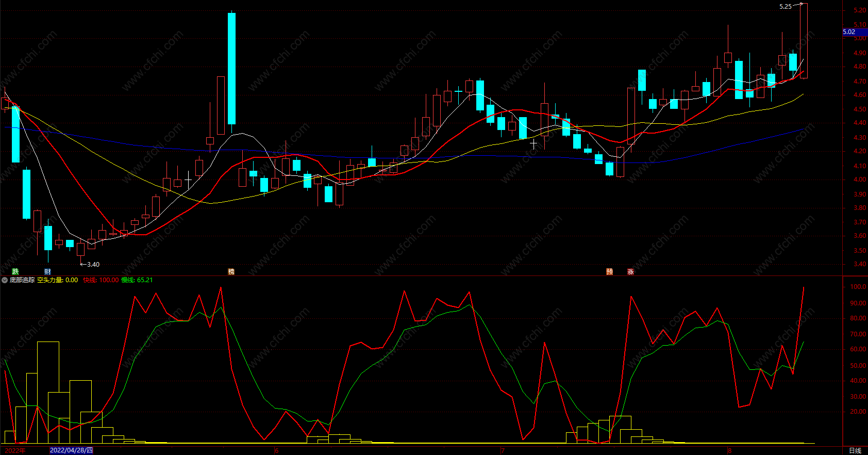Click the month 6 marker on time axis
Screen dimensions: 868x455
point(277,450)
